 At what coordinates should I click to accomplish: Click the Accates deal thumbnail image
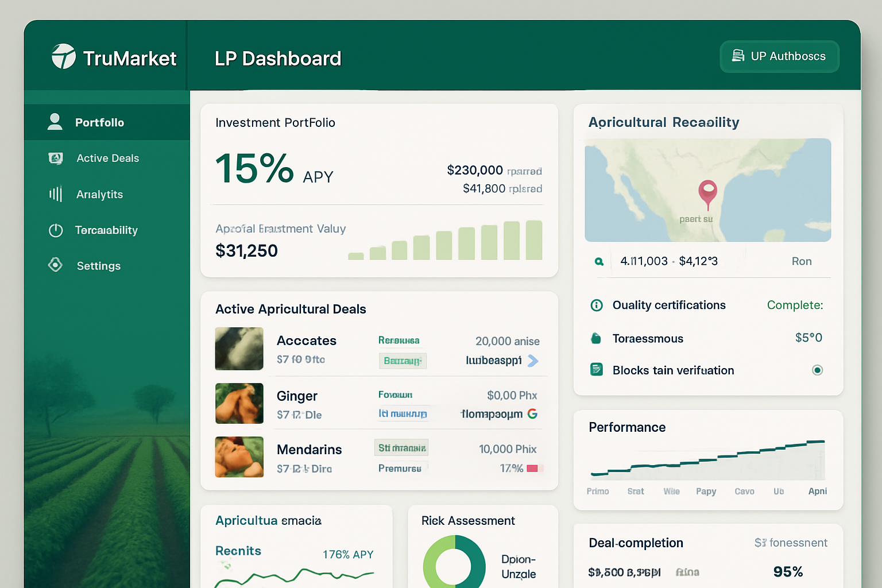[239, 349]
